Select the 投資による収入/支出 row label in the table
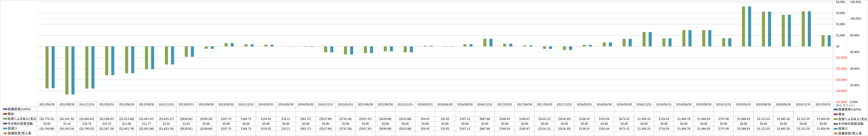Viewport: 868px width, 136px height. [x=22, y=119]
